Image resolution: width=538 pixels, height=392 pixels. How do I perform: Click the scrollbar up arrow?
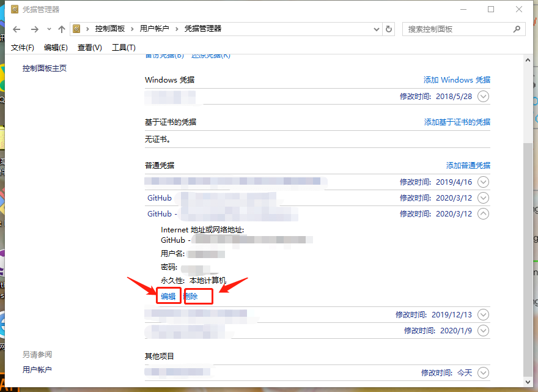(x=528, y=60)
